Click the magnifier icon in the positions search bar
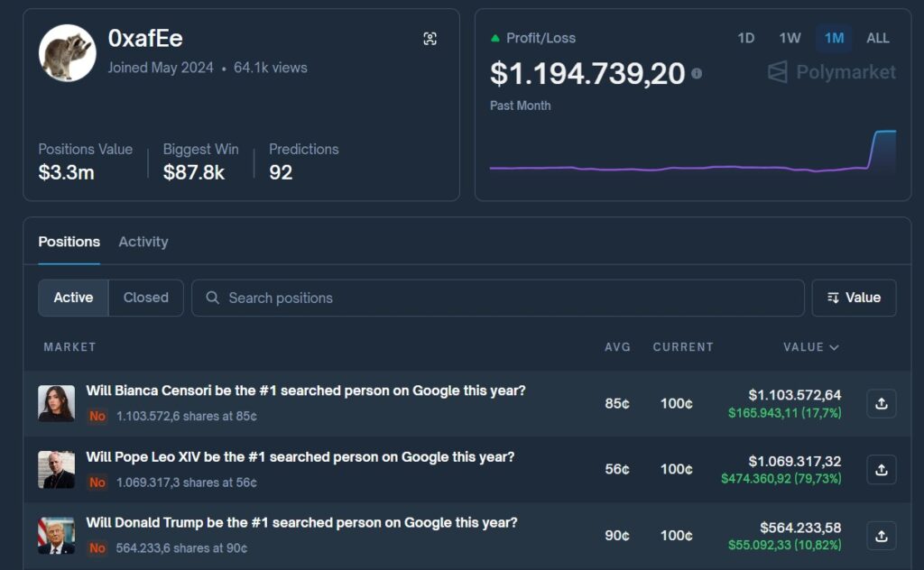This screenshot has width=924, height=570. coord(213,298)
